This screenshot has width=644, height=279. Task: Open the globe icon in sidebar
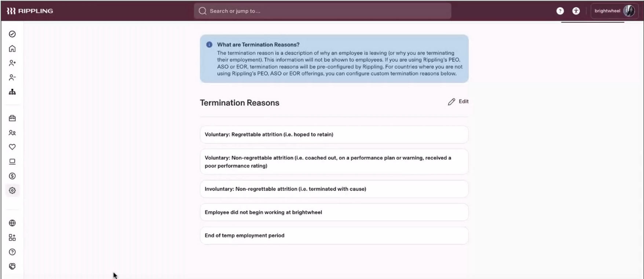[x=12, y=223]
